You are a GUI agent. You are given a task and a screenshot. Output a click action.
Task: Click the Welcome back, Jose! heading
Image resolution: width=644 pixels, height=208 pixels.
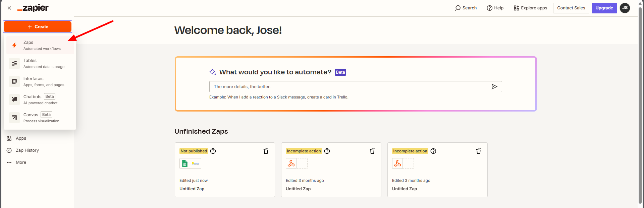(x=228, y=30)
